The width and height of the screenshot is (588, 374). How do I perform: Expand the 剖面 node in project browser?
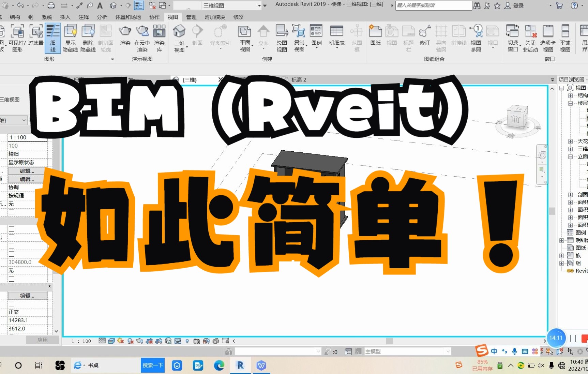(570, 195)
